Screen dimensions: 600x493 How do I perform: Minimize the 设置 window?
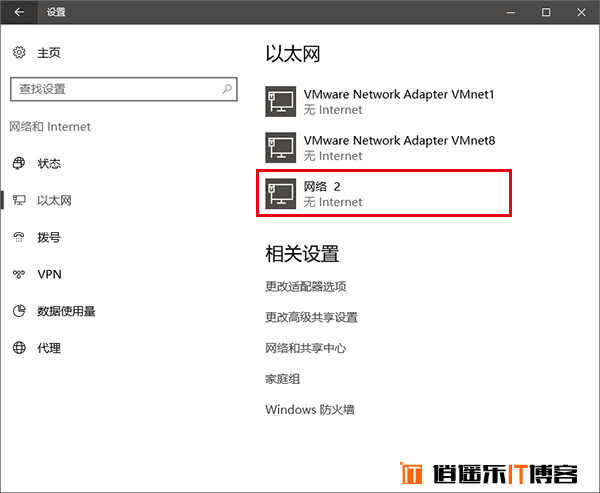510,12
